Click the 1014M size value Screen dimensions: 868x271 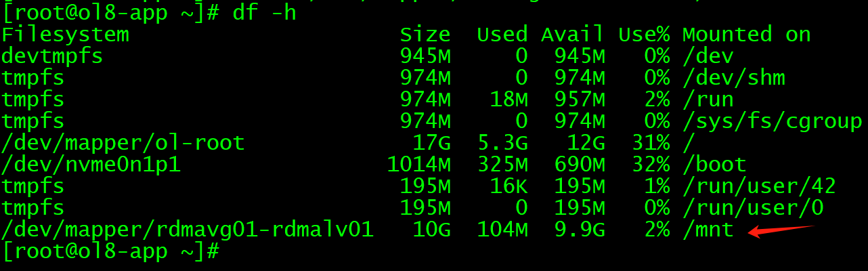[419, 165]
